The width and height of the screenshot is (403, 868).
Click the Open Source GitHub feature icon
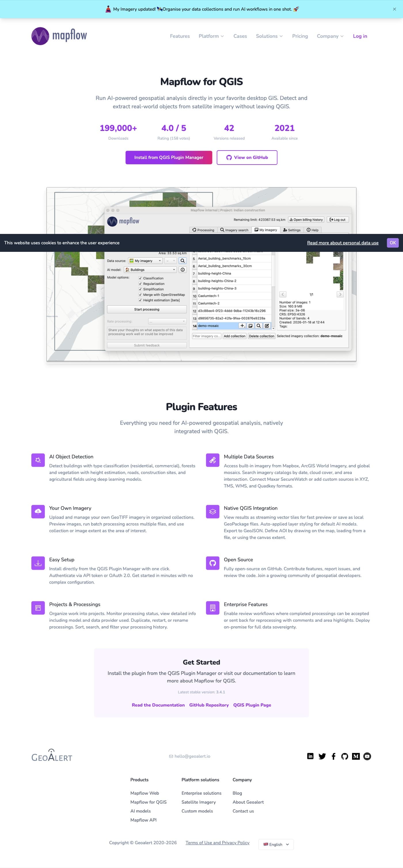(x=213, y=563)
